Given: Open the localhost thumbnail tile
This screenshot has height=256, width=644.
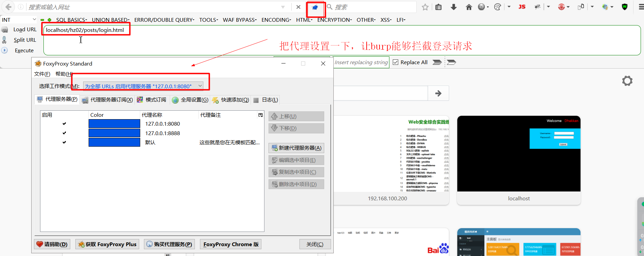Looking at the screenshot, I should (519, 160).
